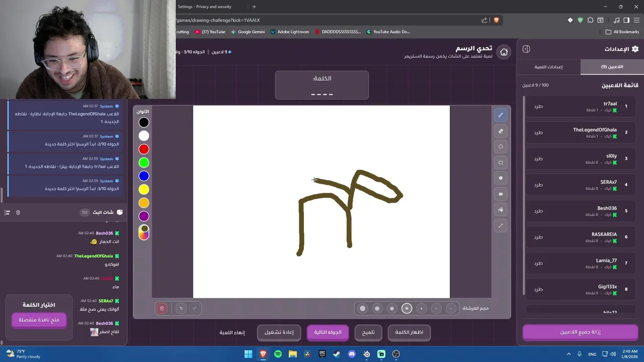Kick player tr7aal with طرد
The height and width of the screenshot is (362, 644).
tap(538, 107)
